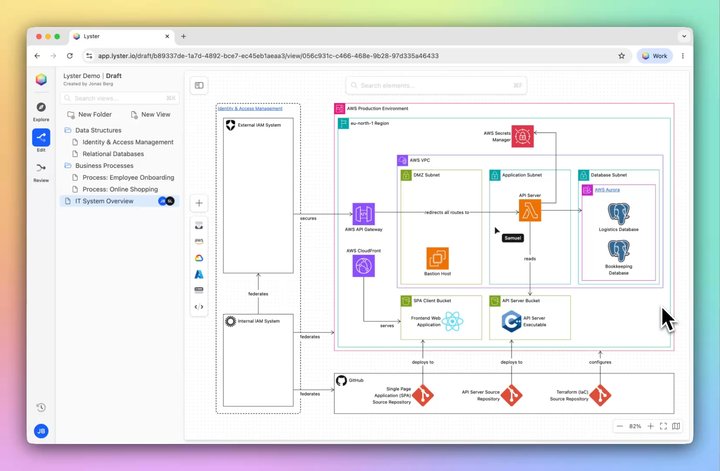Select the AWS CloudFront node icon
The image size is (720, 471).
point(363,266)
